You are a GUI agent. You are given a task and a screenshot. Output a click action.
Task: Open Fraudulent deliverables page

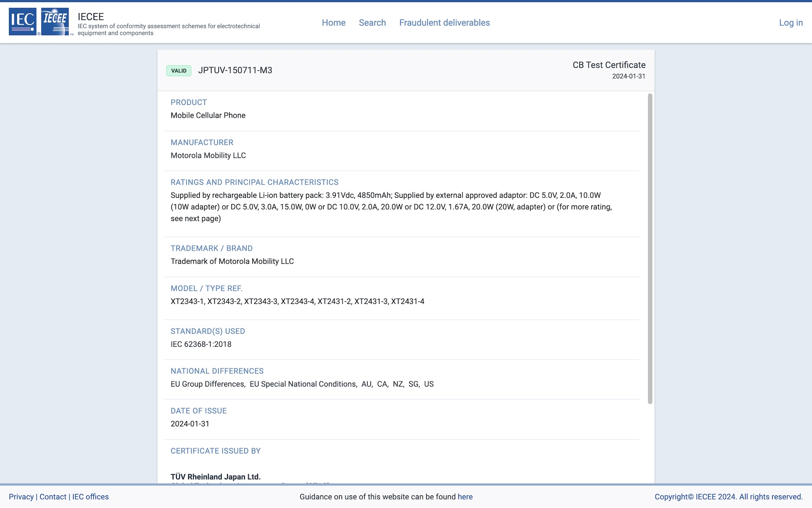click(x=444, y=23)
